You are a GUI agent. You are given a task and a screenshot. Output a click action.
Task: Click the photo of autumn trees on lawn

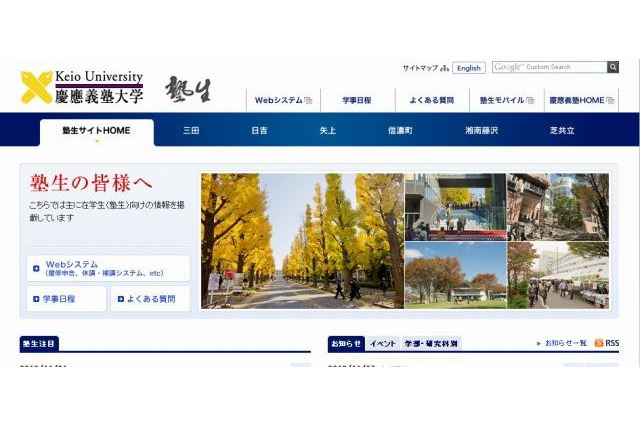pos(456,275)
